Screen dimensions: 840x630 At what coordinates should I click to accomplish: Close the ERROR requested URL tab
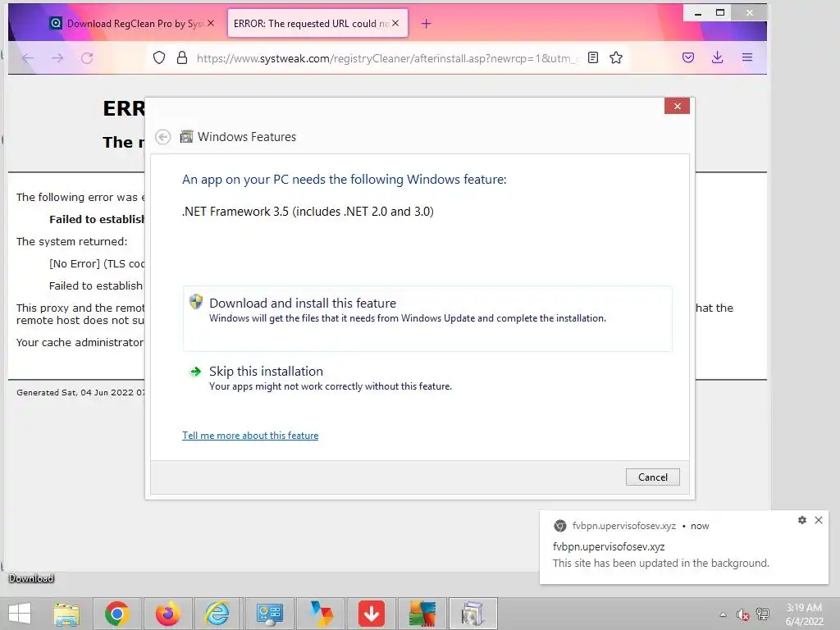coord(395,23)
